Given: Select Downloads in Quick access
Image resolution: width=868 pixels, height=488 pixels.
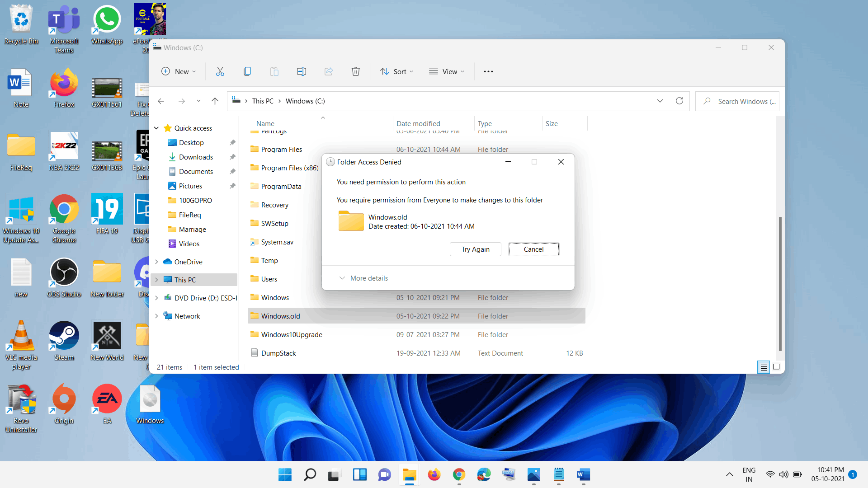Looking at the screenshot, I should tap(196, 157).
